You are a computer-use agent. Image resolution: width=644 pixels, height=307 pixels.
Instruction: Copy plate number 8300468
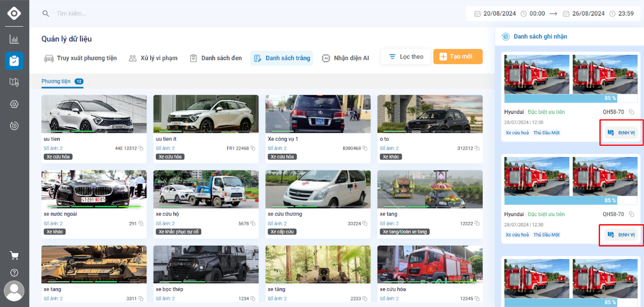(365, 148)
